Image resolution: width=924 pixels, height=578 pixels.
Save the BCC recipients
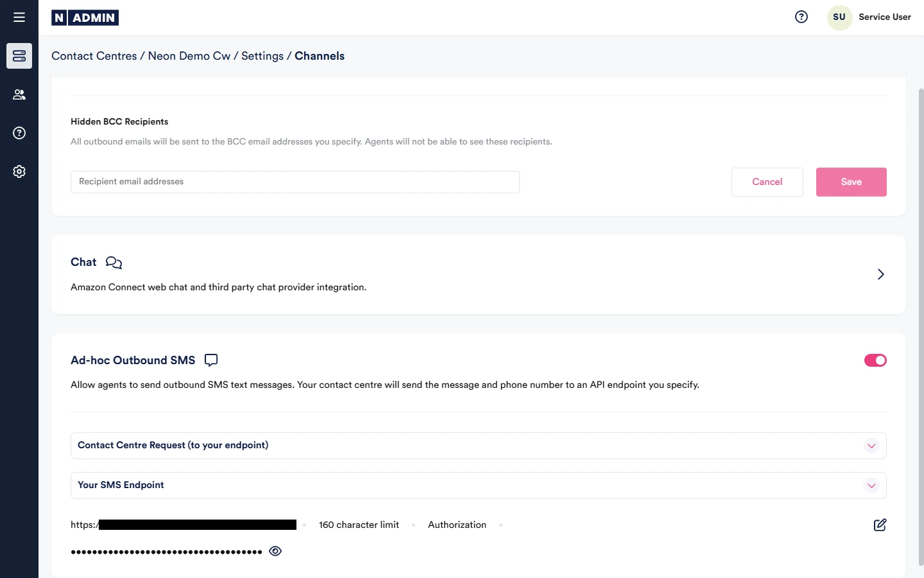(x=851, y=182)
